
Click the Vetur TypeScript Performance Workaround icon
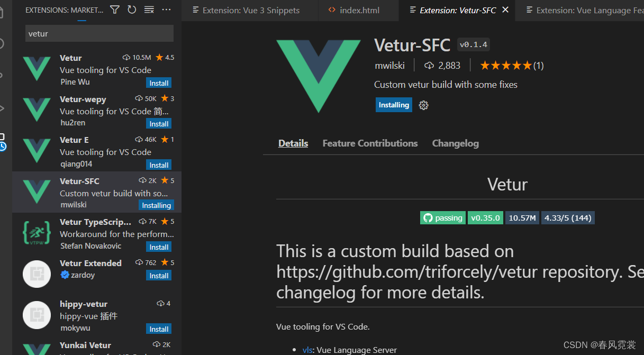tap(37, 233)
